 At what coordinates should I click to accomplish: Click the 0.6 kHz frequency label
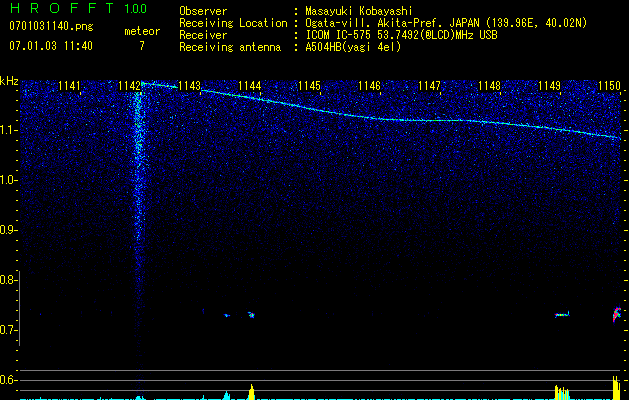point(7,380)
